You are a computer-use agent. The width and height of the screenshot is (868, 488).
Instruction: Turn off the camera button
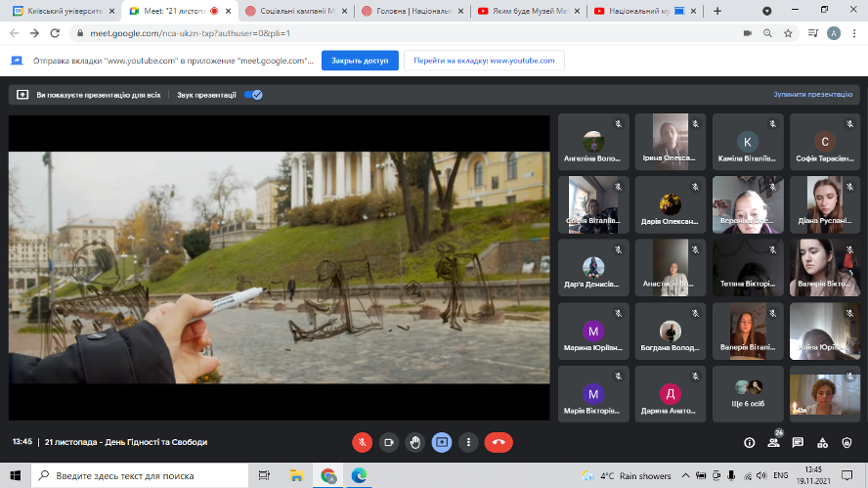coord(388,442)
